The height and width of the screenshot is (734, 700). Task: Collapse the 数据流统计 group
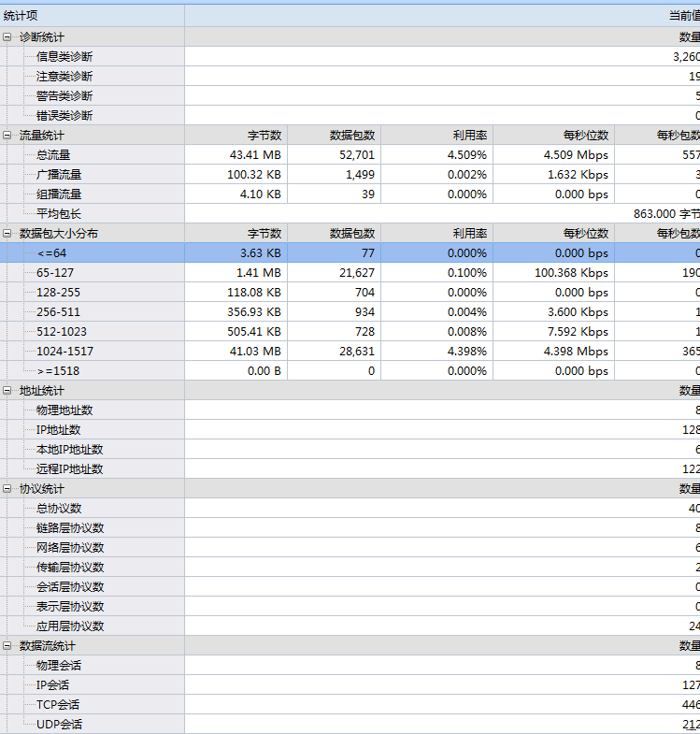[7, 646]
